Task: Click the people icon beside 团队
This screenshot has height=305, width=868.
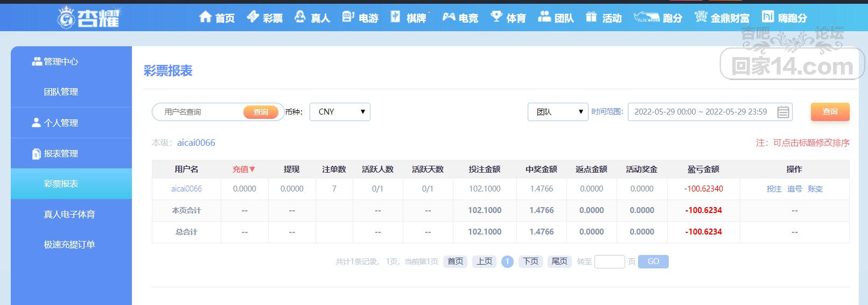Action: click(544, 17)
